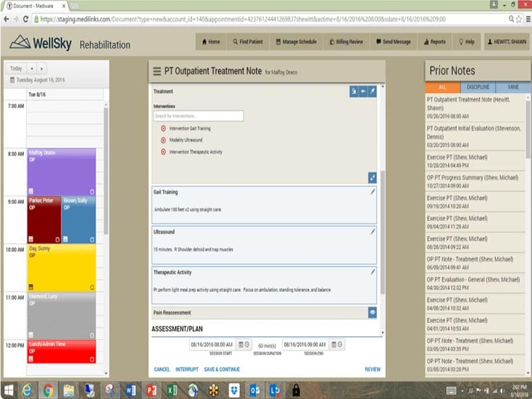Select the MINE tab in Prior Notes
The image size is (532, 399).
513,87
